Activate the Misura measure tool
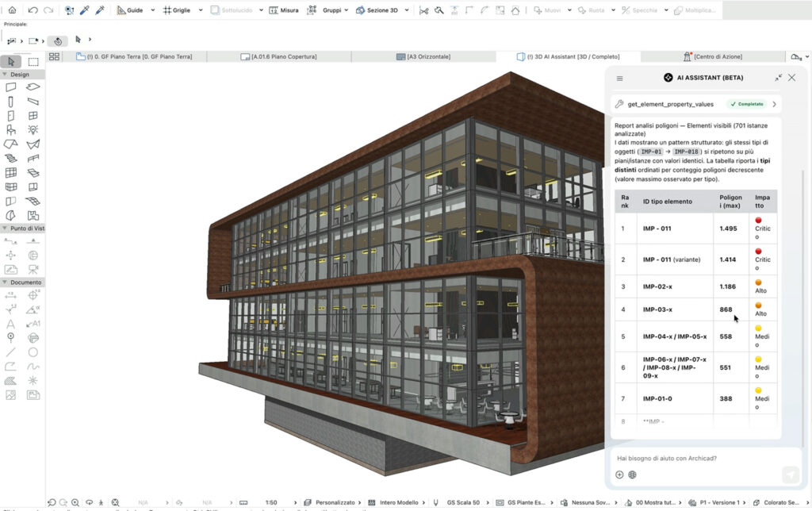 click(x=284, y=10)
